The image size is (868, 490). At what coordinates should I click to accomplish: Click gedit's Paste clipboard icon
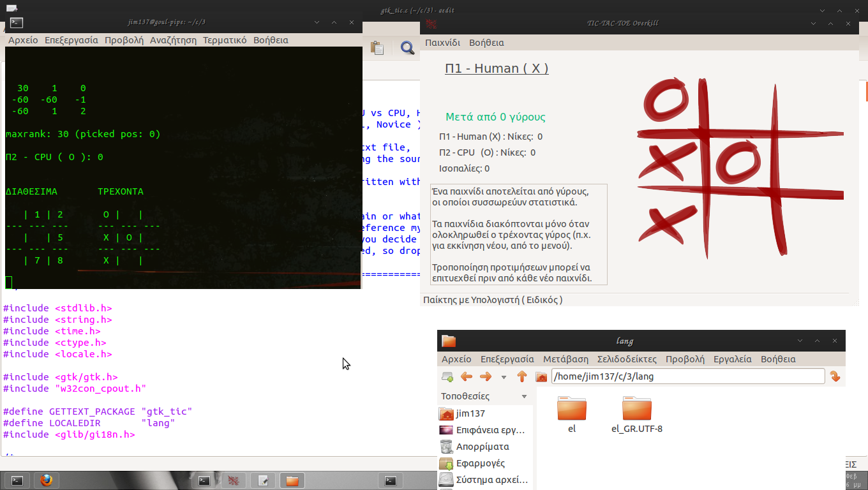click(377, 48)
